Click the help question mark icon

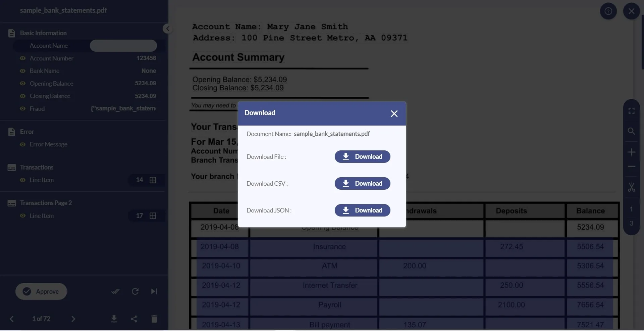click(x=608, y=11)
